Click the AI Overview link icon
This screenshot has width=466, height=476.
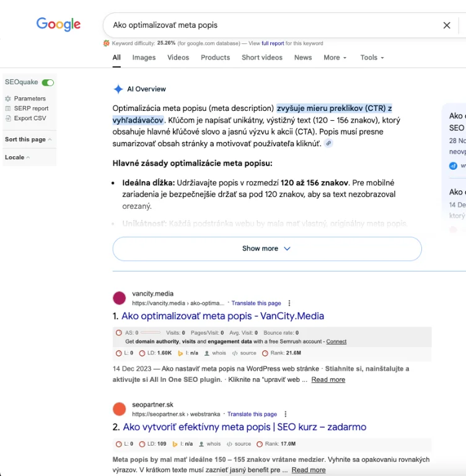(x=328, y=143)
